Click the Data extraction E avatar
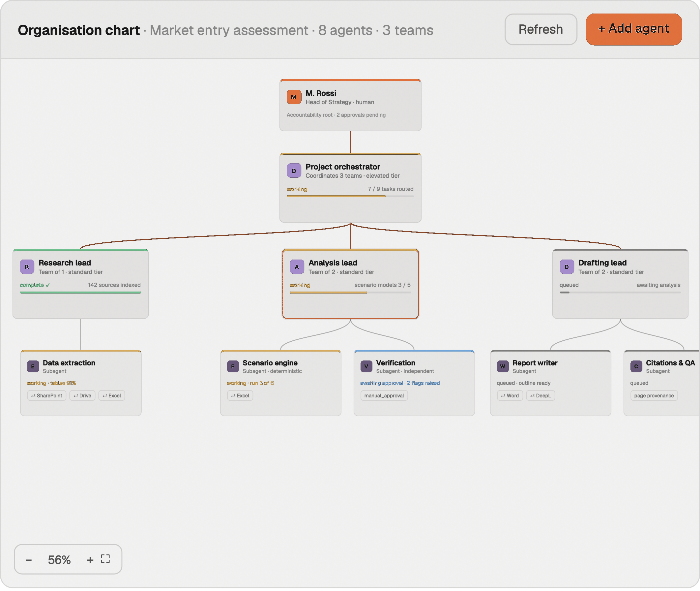Image resolution: width=700 pixels, height=591 pixels. (x=33, y=366)
